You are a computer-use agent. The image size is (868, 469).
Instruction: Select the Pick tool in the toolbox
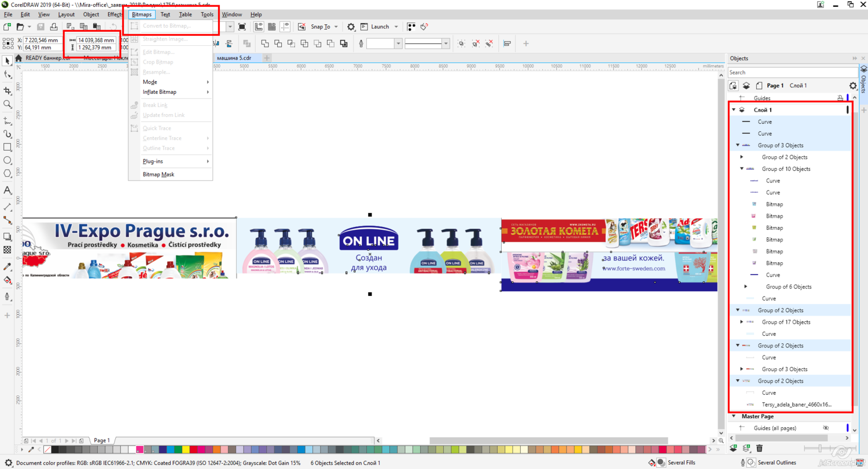(8, 61)
